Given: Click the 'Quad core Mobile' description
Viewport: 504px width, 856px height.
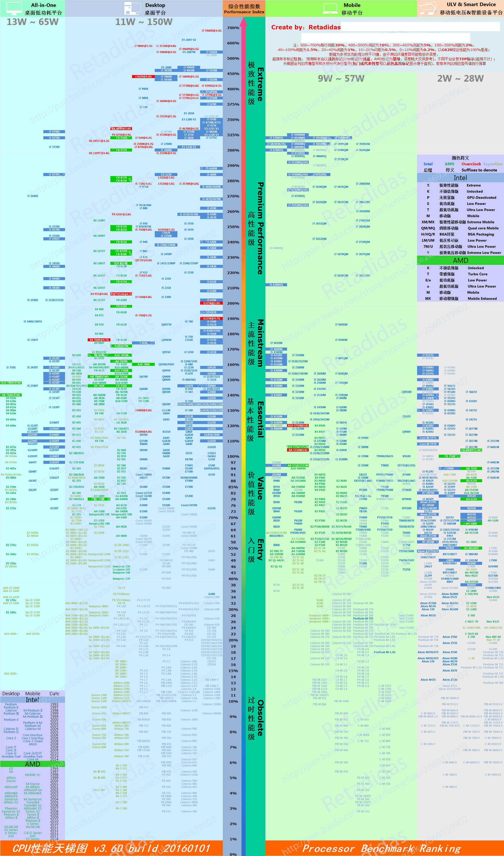Looking at the screenshot, I should (x=483, y=228).
